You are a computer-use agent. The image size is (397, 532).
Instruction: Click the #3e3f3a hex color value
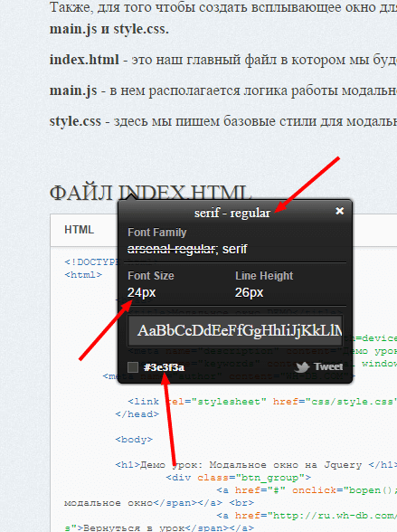click(164, 367)
